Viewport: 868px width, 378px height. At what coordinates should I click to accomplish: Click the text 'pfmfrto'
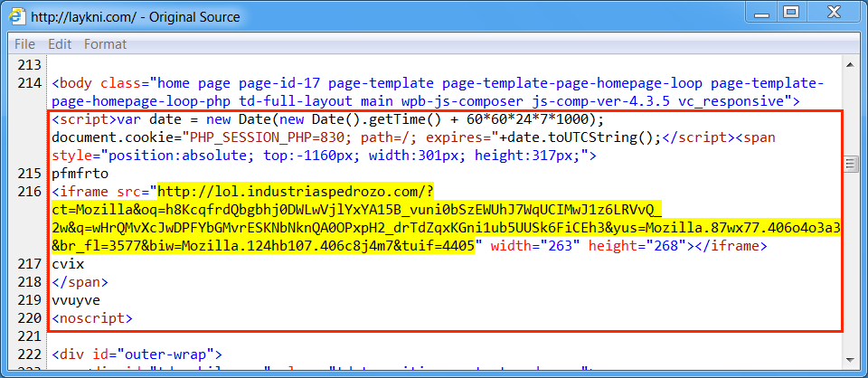click(x=80, y=174)
